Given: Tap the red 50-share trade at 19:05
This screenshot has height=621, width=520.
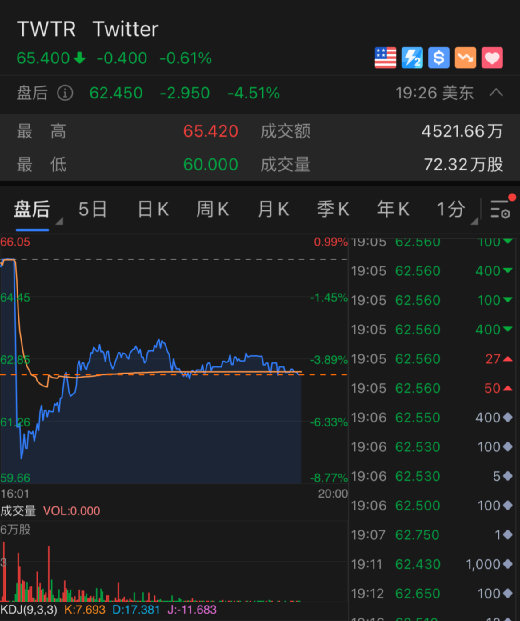Looking at the screenshot, I should [432, 388].
